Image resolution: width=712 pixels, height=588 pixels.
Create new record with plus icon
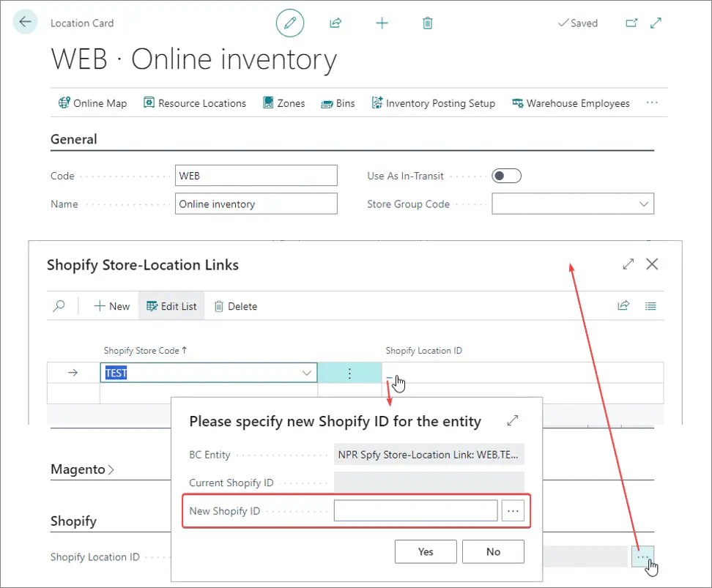click(382, 23)
